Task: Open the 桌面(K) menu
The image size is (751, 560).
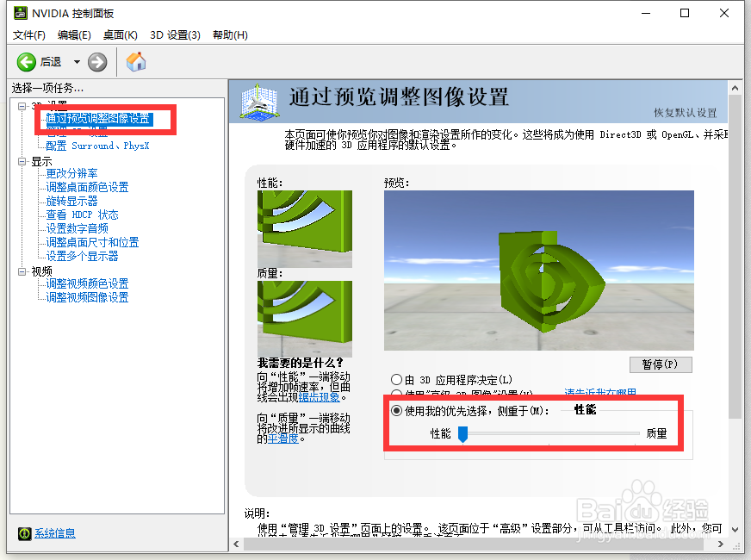Action: 121,35
